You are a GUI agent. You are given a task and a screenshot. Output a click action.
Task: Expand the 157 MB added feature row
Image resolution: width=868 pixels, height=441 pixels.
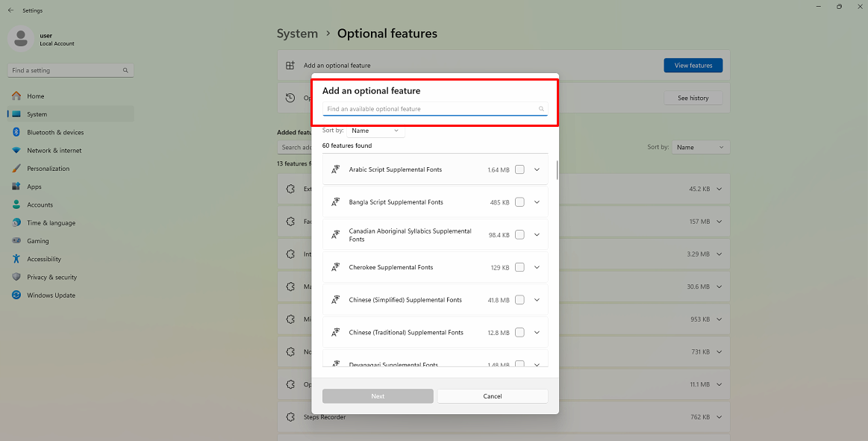click(x=719, y=222)
